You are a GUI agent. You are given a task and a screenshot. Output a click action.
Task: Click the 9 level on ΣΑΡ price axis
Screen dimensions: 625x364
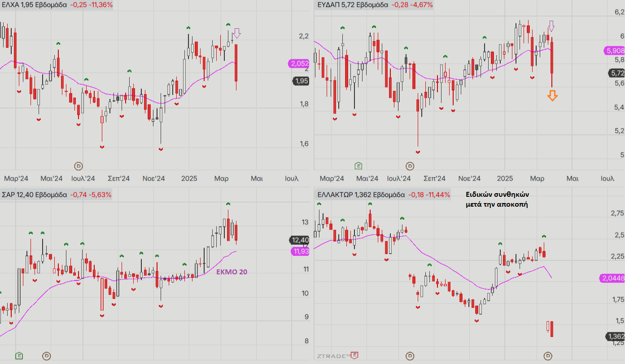coord(306,317)
